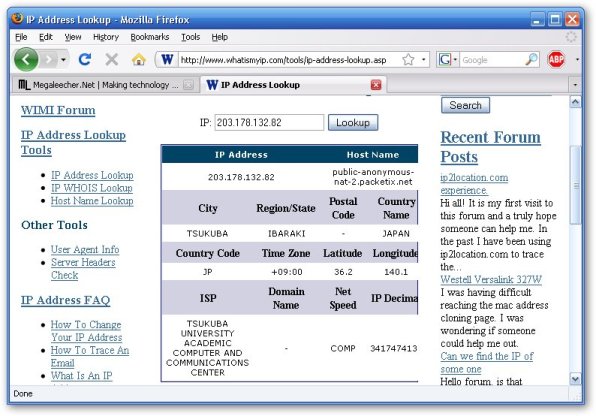
Task: Click the page scrollbar down arrow
Action: pyautogui.click(x=575, y=378)
